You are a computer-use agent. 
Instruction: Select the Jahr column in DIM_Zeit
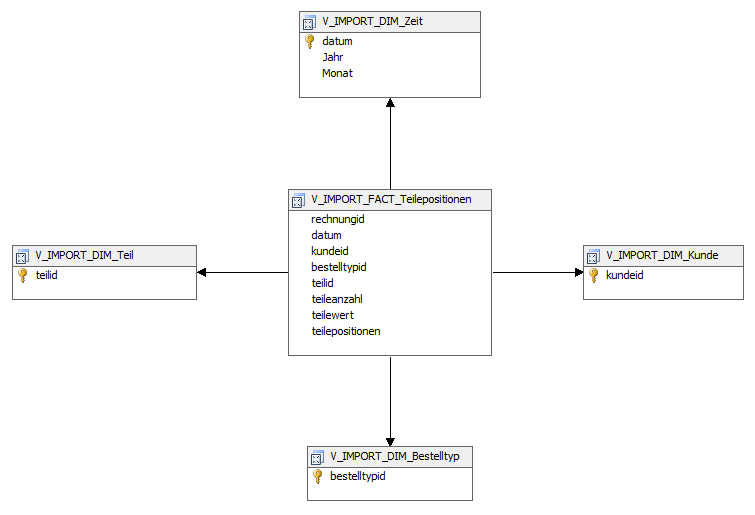[x=333, y=57]
